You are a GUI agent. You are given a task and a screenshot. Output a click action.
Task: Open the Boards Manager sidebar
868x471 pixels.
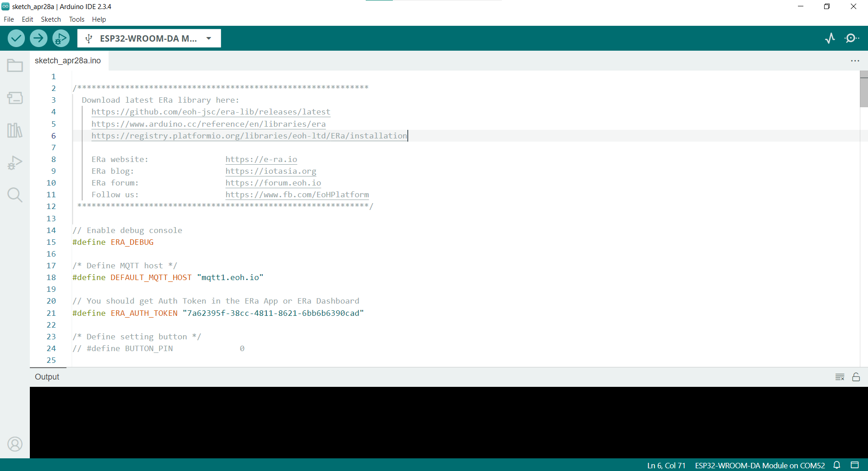(x=15, y=98)
